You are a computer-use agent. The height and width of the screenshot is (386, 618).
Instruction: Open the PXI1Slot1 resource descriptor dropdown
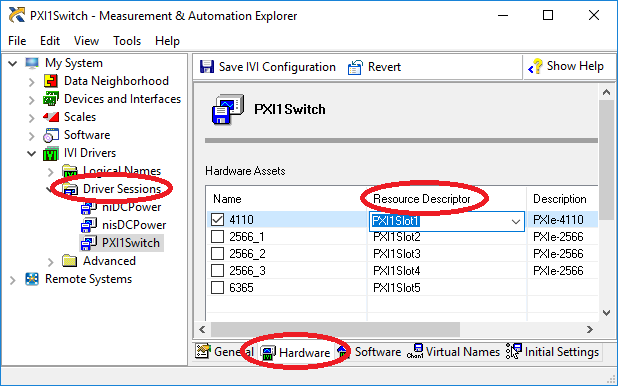point(516,222)
